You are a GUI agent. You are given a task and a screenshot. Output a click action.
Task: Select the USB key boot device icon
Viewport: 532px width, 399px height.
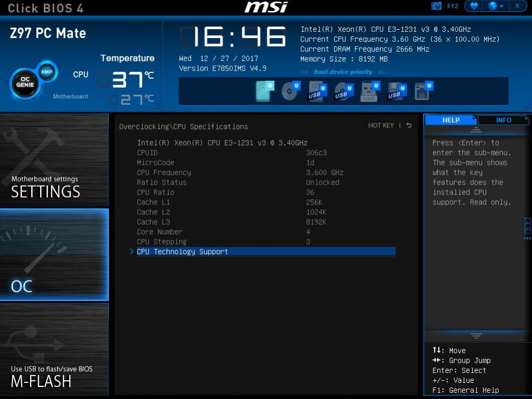click(x=370, y=91)
